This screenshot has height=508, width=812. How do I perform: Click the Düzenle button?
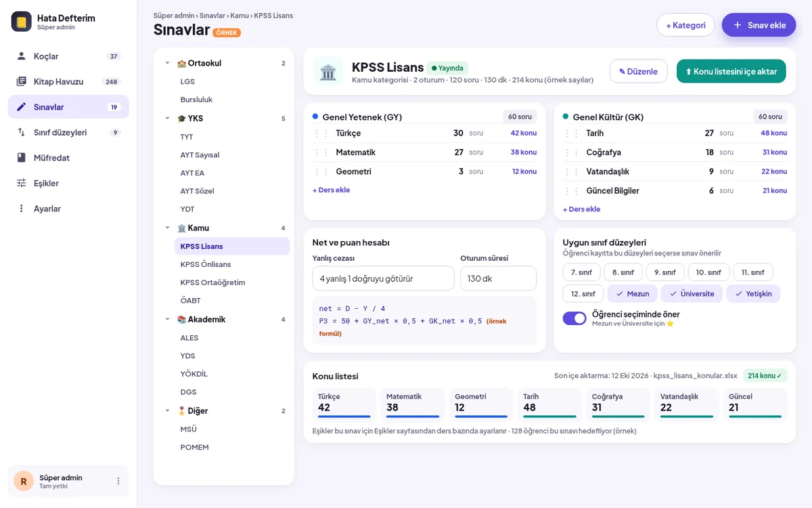click(638, 71)
